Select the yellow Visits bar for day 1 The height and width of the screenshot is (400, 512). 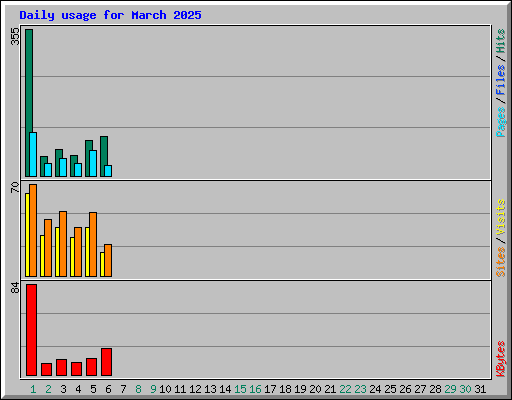coord(27,235)
